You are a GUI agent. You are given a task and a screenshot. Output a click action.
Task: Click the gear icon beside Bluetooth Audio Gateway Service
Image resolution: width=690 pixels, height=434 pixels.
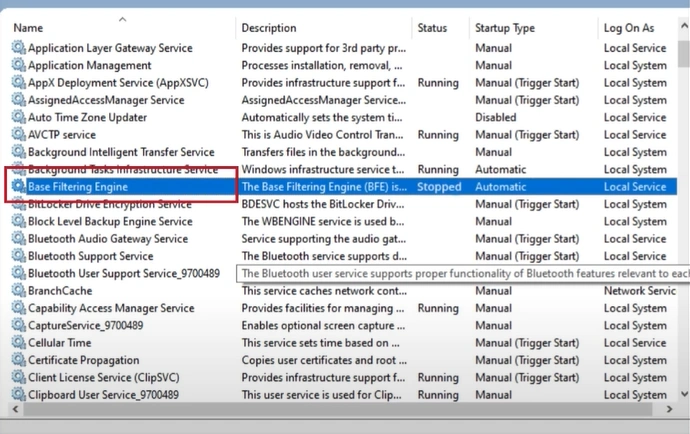(18, 239)
